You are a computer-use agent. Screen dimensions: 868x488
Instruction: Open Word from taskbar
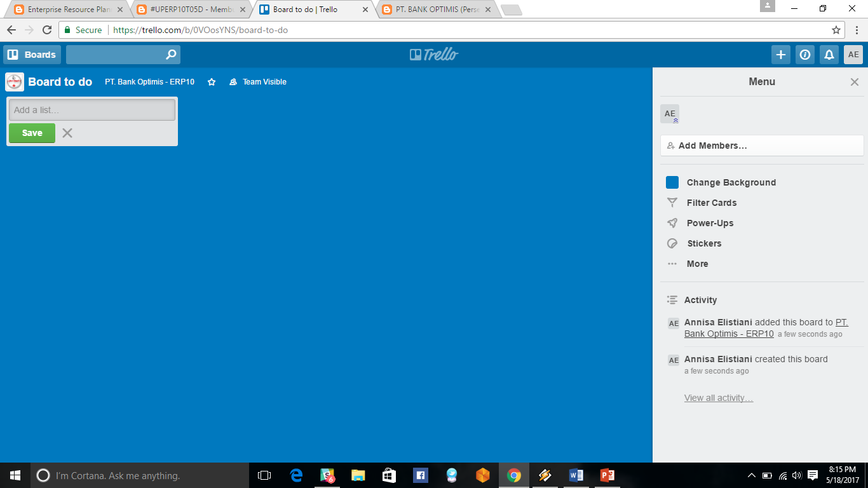576,475
